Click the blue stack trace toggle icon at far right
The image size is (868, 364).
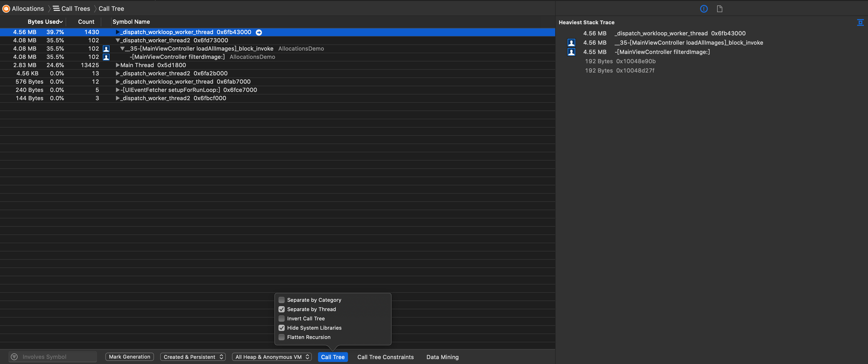point(860,22)
